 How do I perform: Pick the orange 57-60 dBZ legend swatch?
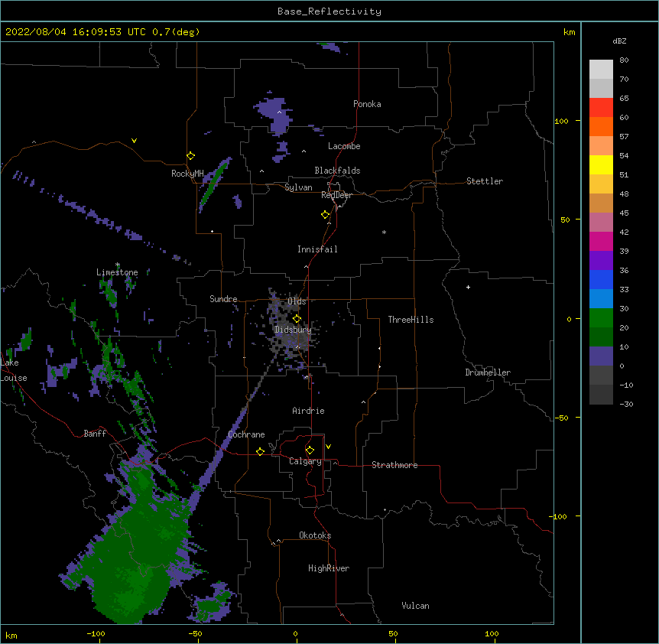point(601,126)
